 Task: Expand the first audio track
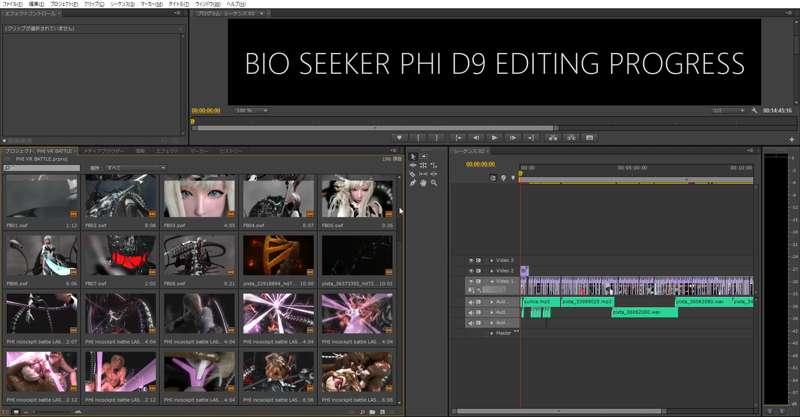(492, 302)
